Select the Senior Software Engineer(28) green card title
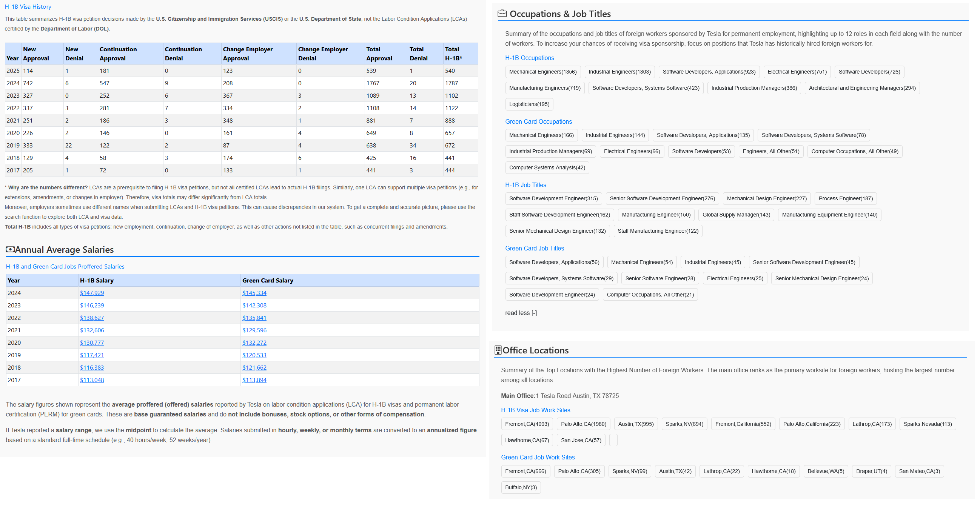This screenshot has width=980, height=516. click(660, 279)
